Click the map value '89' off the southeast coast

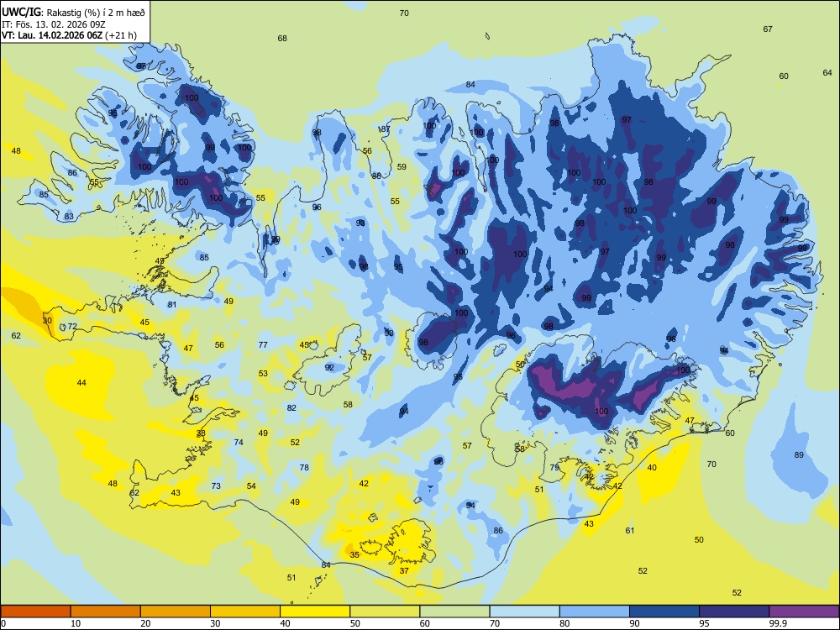pos(799,454)
